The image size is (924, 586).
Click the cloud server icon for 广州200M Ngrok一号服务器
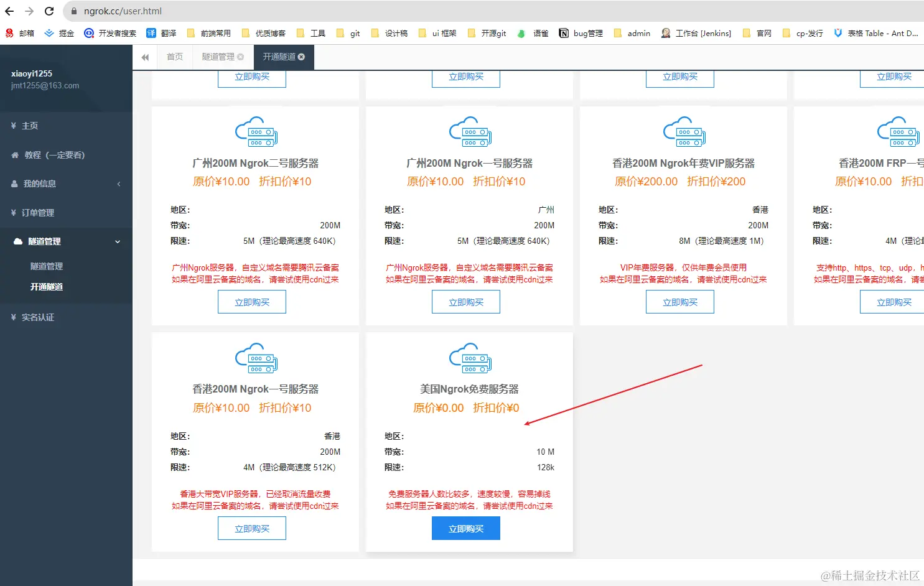pyautogui.click(x=470, y=131)
